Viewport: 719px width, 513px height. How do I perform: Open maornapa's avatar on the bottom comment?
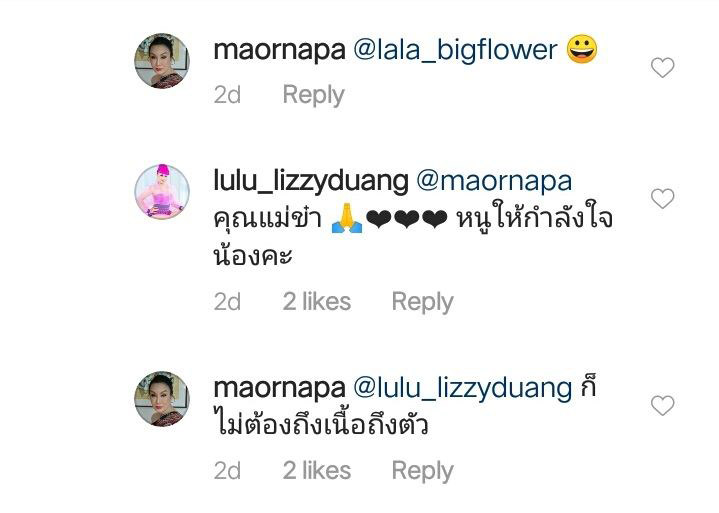162,399
